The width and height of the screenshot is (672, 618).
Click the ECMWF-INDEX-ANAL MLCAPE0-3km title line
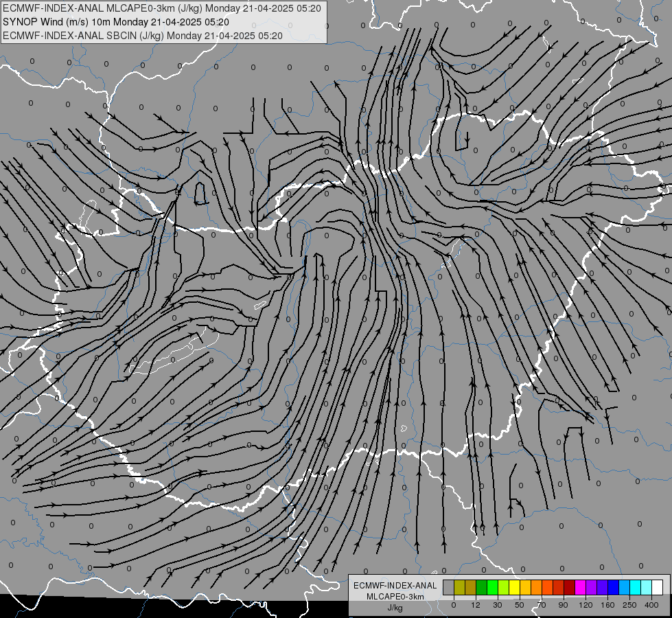[x=161, y=8]
